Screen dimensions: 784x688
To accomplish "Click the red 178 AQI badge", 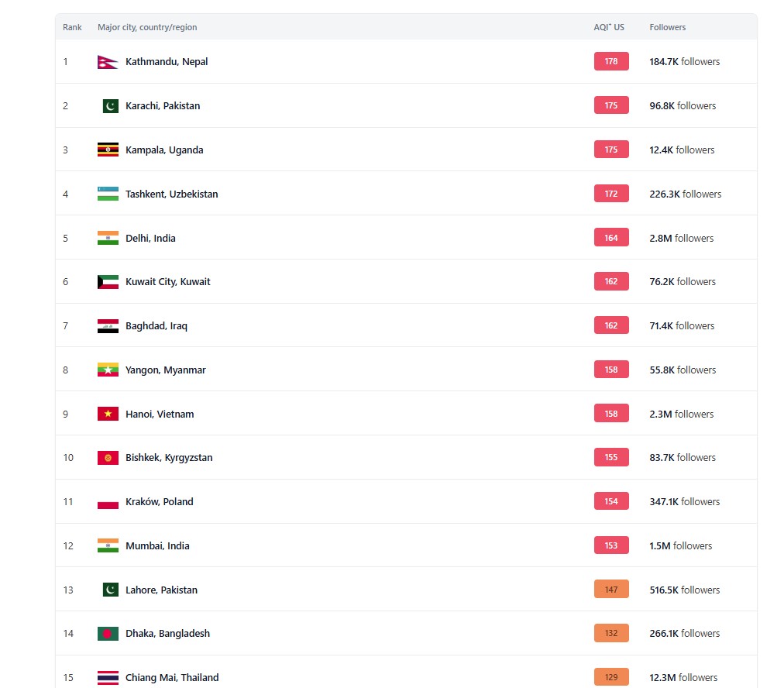I will pos(611,61).
